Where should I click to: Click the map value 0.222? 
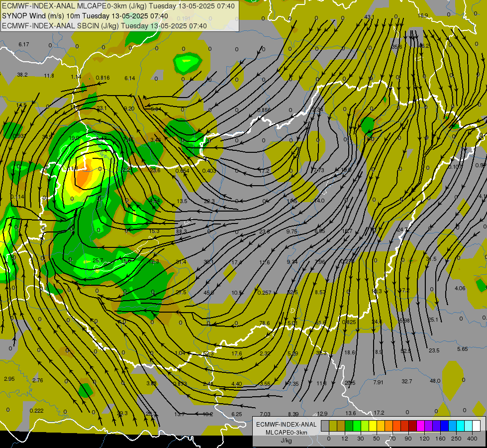pyautogui.click(x=37, y=411)
